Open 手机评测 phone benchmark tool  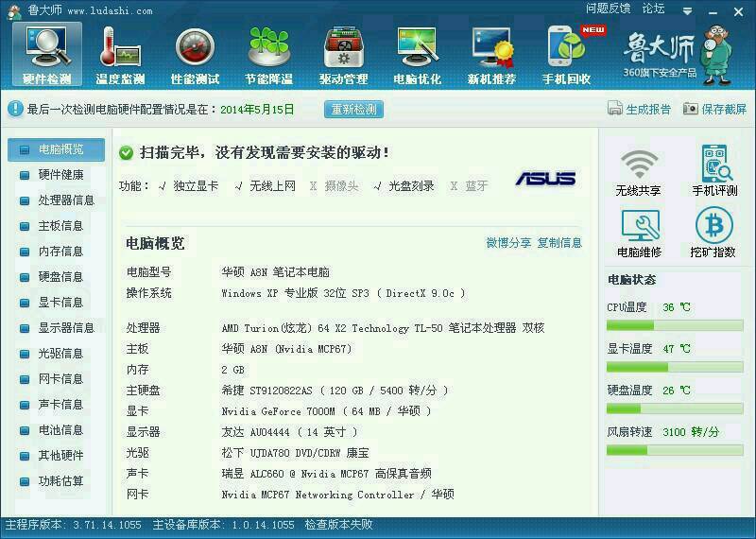click(x=714, y=171)
